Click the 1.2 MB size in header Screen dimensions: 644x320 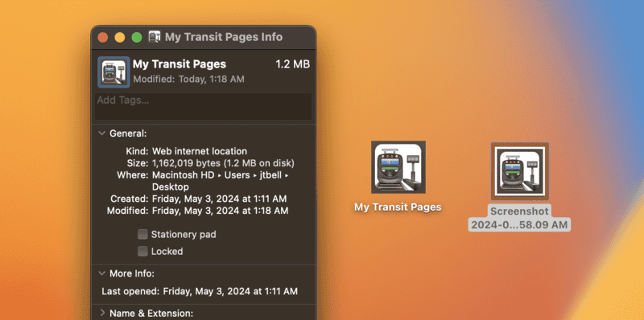292,64
